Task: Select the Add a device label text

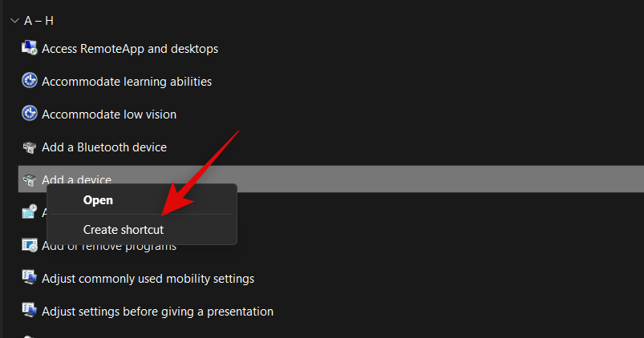Action: point(76,179)
